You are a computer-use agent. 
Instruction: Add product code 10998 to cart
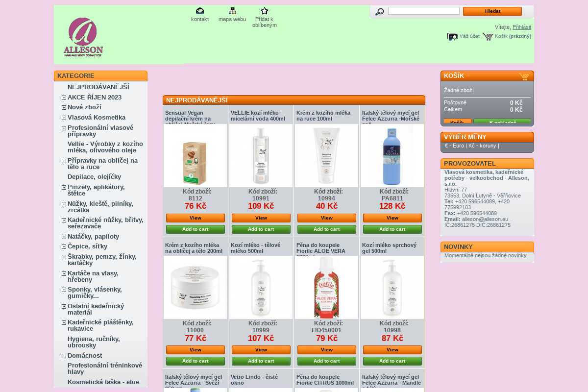coord(392,361)
